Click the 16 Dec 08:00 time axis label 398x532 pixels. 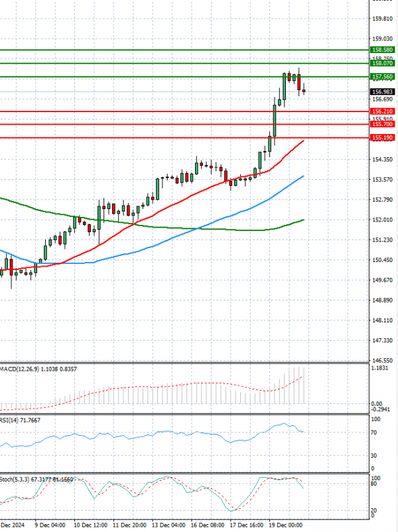point(208,525)
